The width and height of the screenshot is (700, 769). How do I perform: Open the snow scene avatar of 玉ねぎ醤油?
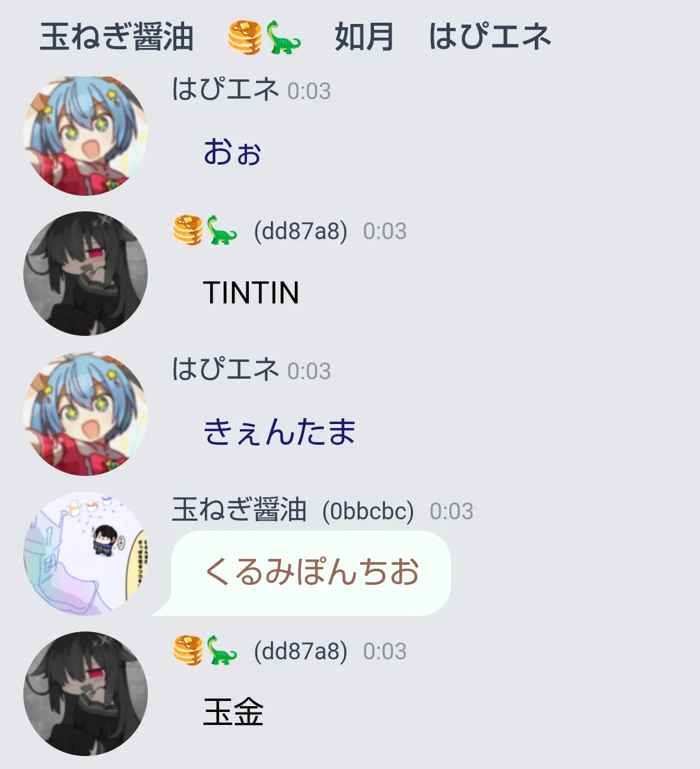coord(86,553)
